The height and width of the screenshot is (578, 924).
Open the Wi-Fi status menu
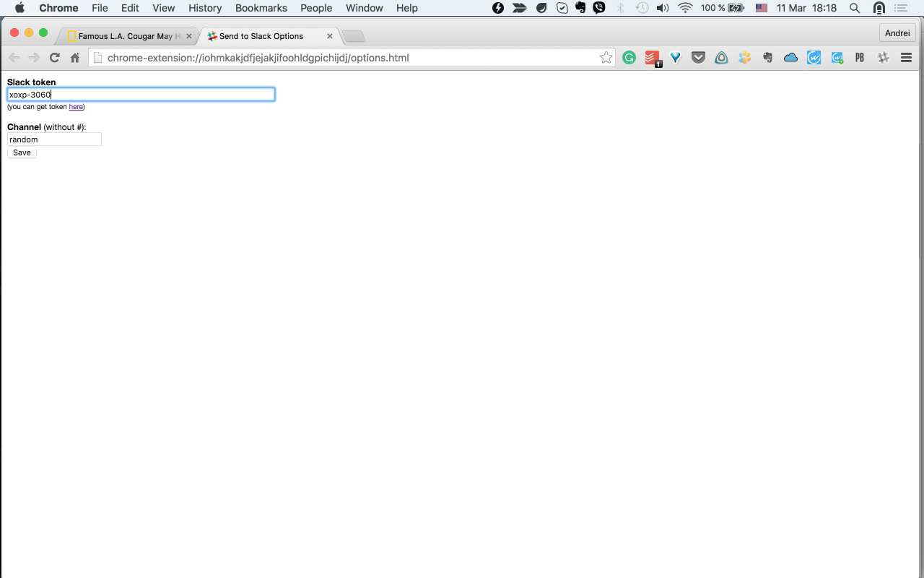(x=684, y=8)
